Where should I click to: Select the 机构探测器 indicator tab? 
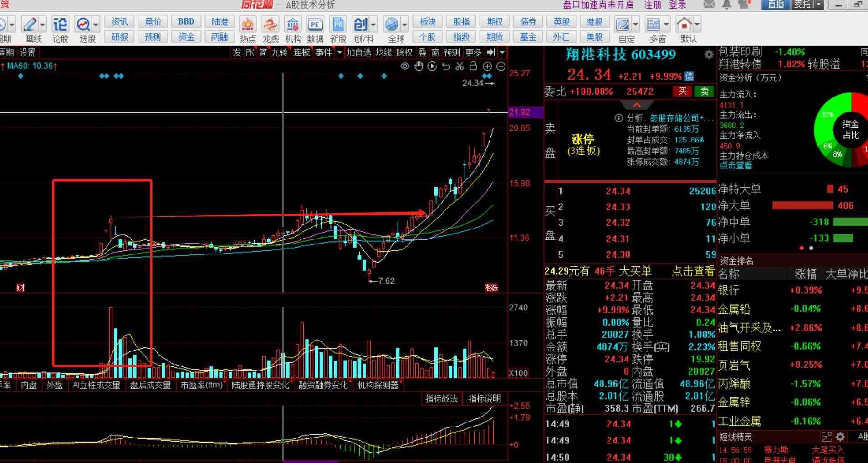(x=378, y=385)
